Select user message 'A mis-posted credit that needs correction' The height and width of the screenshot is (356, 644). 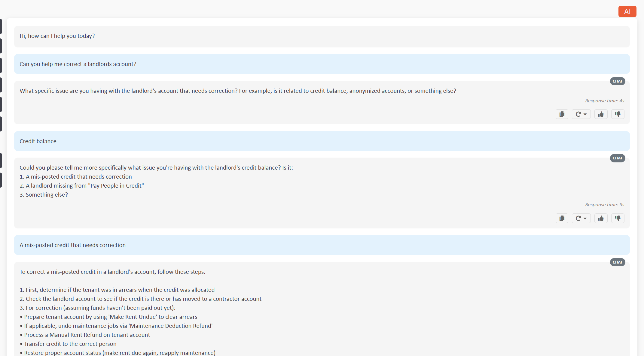322,245
